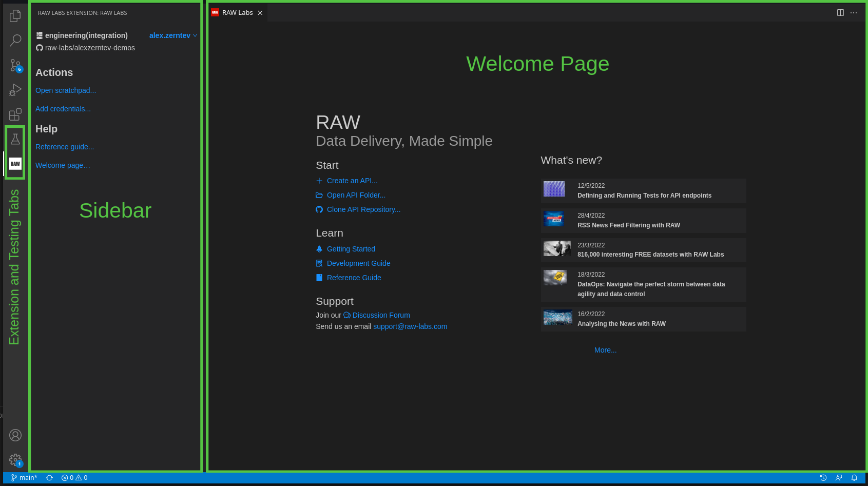Open Reference guide... in sidebar Help
This screenshot has width=868, height=486.
point(65,147)
